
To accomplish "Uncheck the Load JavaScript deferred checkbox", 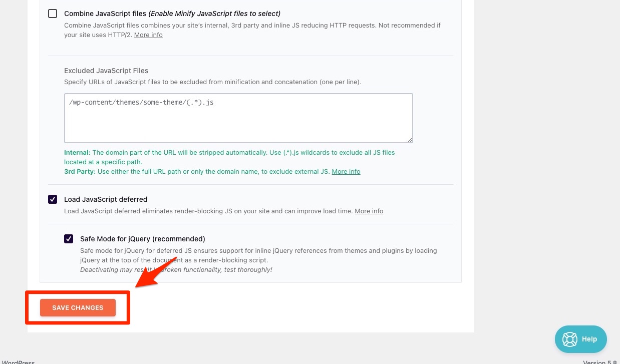I will coord(53,199).
